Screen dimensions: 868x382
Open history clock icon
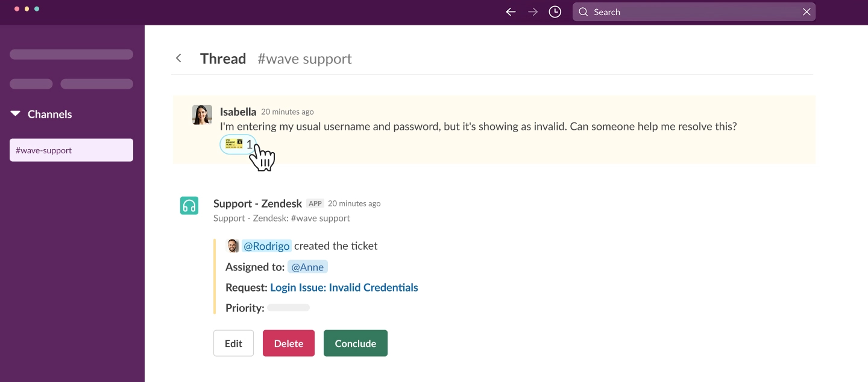click(555, 12)
